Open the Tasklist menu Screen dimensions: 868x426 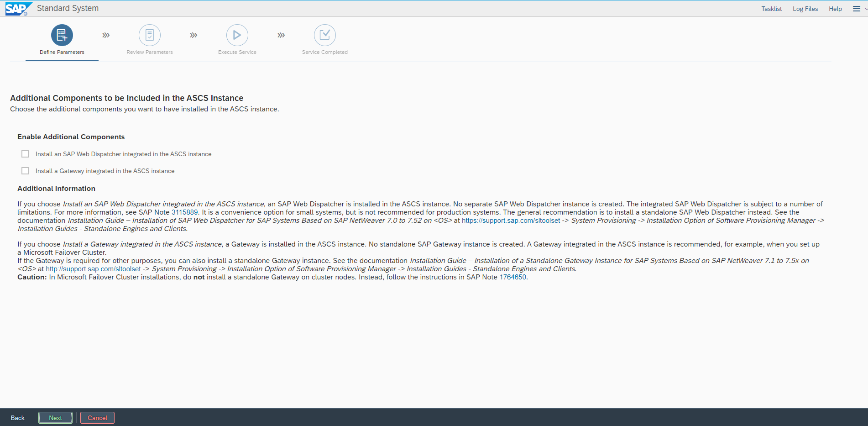771,9
